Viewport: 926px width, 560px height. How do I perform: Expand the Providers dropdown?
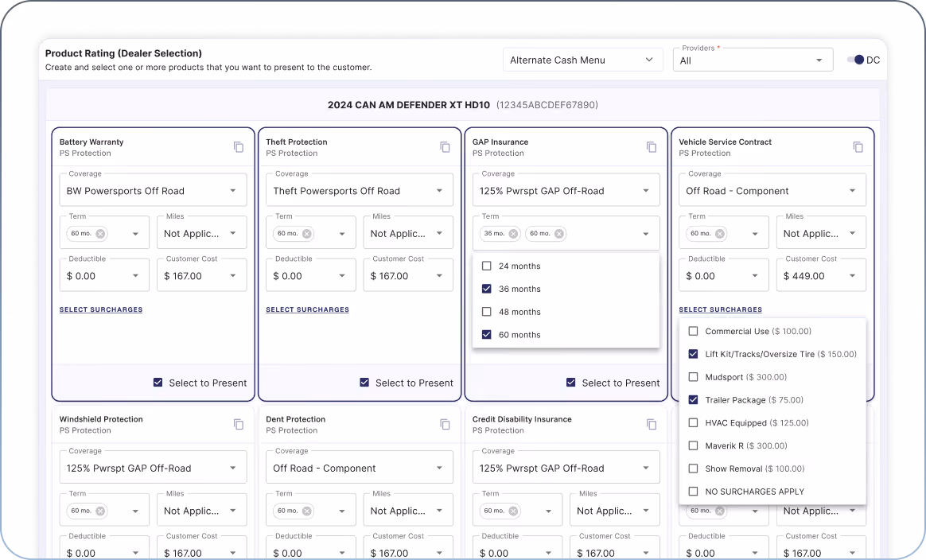click(x=753, y=60)
